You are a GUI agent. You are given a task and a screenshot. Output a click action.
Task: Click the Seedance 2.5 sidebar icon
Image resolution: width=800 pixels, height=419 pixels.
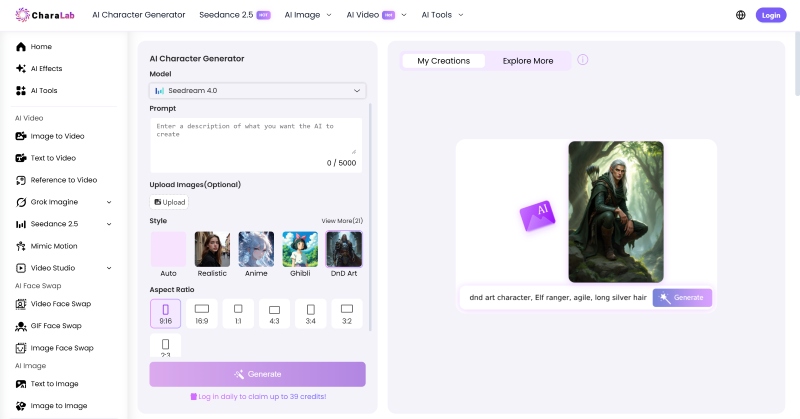tap(21, 224)
